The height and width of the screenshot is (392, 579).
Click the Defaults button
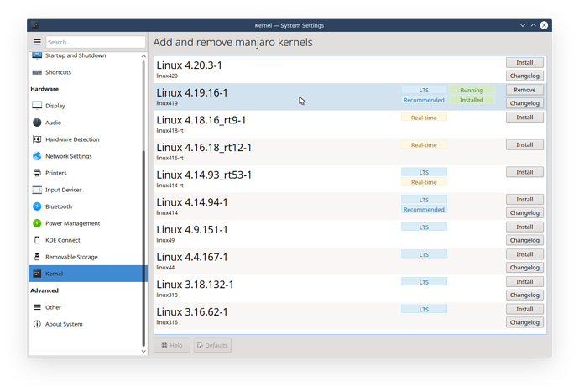point(212,345)
